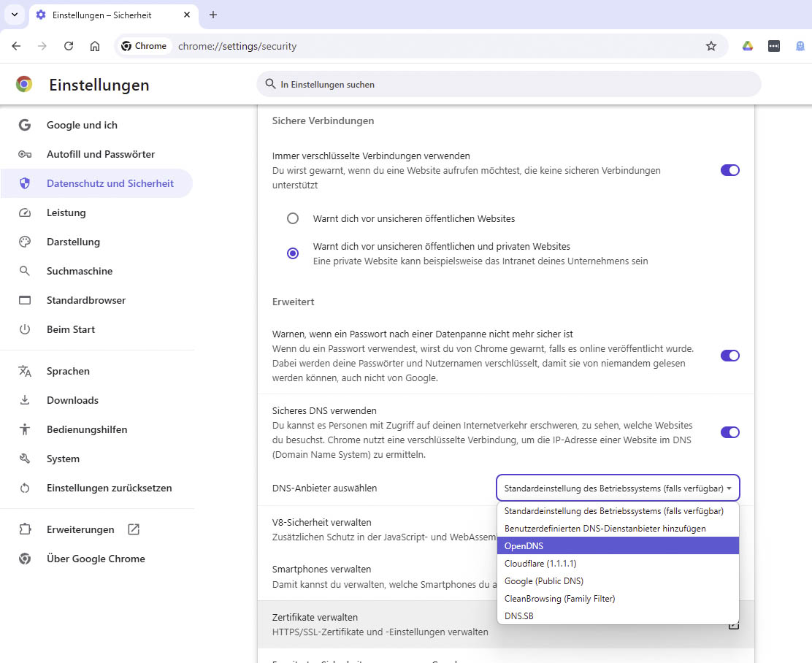Open the Smartphones verwalten row
The image size is (812, 663).
377,577
